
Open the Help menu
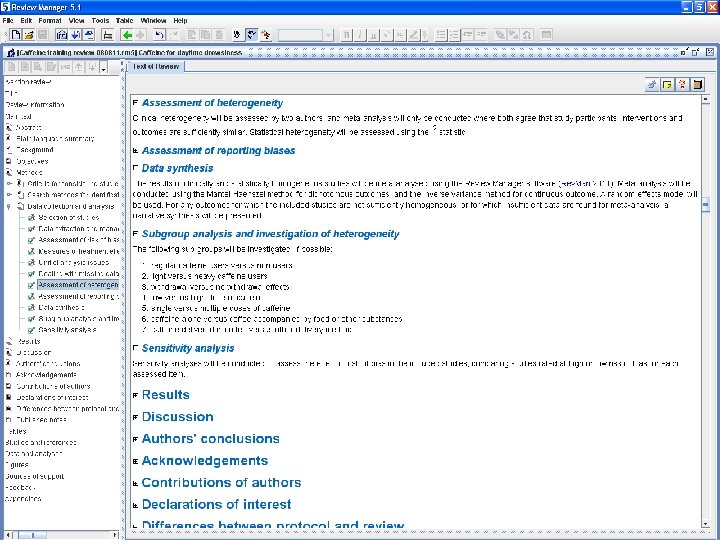tap(180, 21)
